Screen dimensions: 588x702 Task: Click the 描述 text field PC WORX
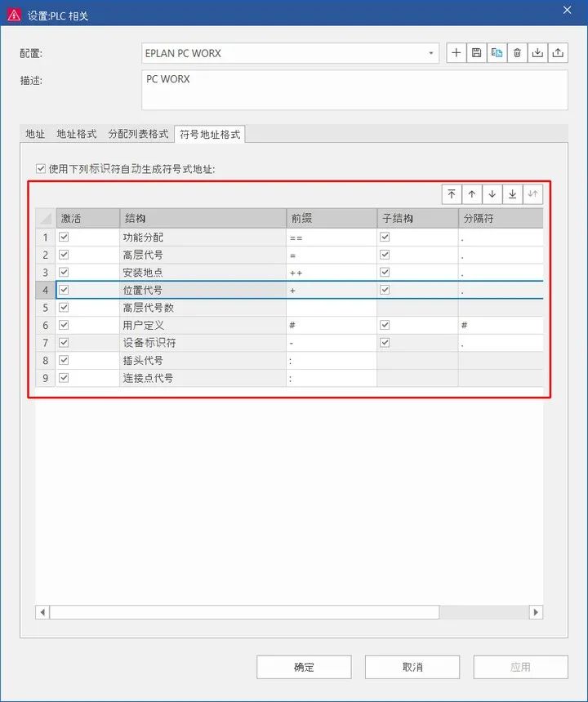[354, 90]
